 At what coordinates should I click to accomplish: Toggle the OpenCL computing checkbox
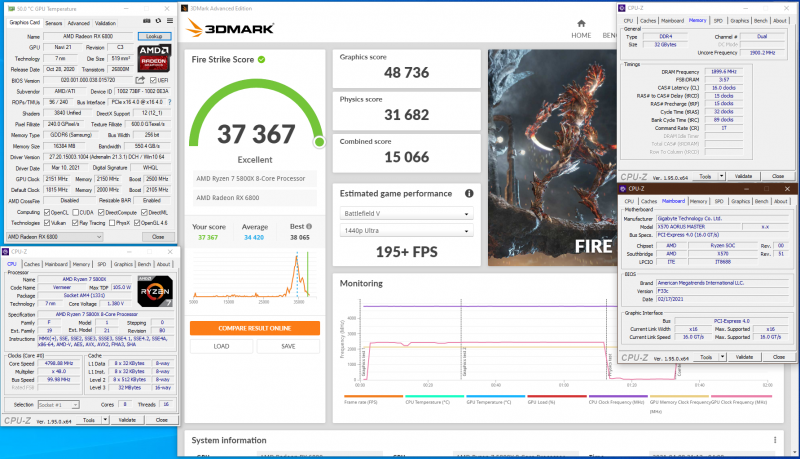point(49,212)
